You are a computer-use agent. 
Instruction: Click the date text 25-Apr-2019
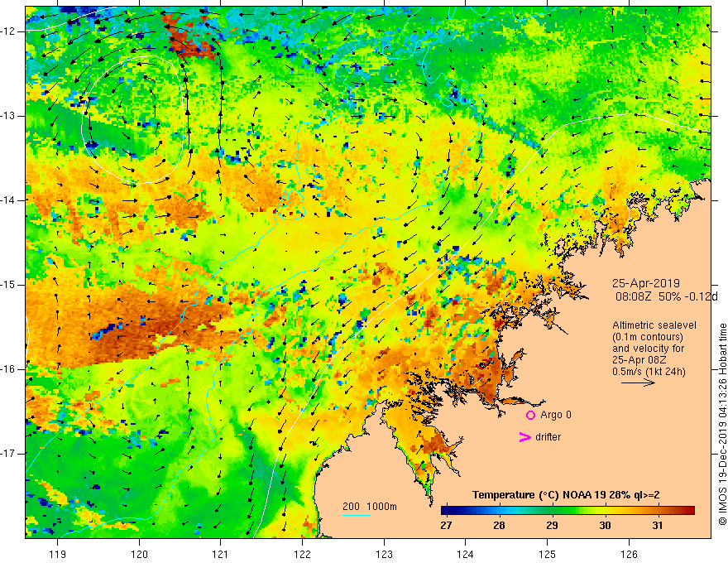[x=646, y=283]
